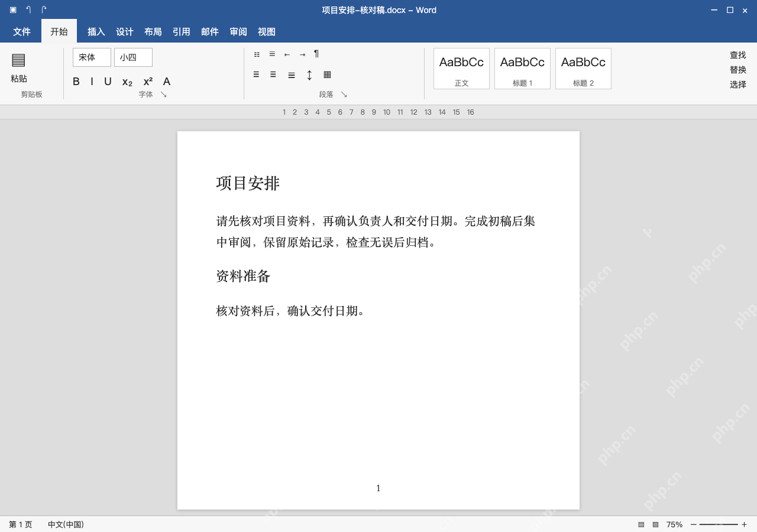Apply the 标题 2 style
Image resolution: width=757 pixels, height=532 pixels.
tap(583, 69)
